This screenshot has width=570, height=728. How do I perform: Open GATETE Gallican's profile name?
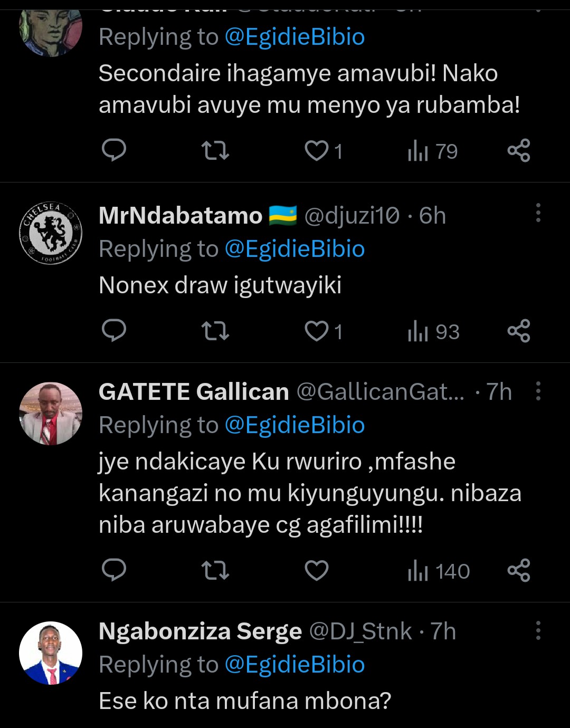pyautogui.click(x=194, y=392)
